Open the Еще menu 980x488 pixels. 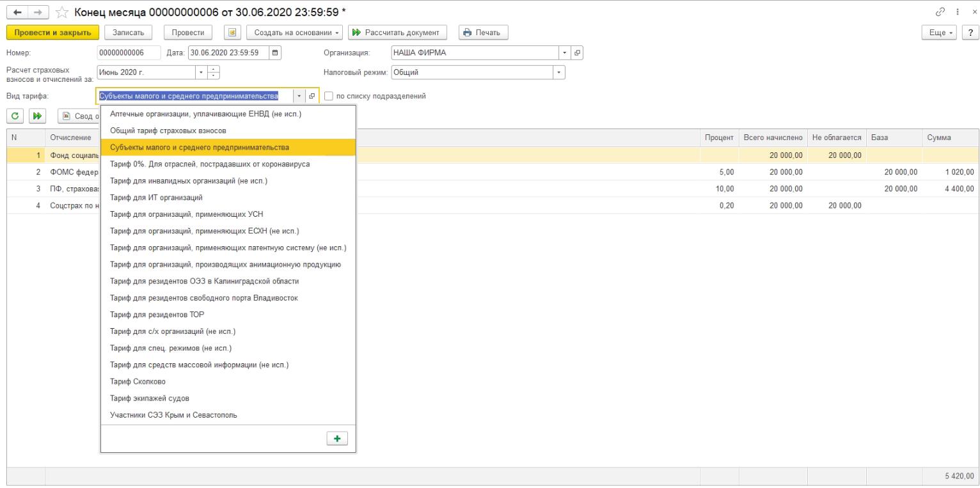point(938,32)
